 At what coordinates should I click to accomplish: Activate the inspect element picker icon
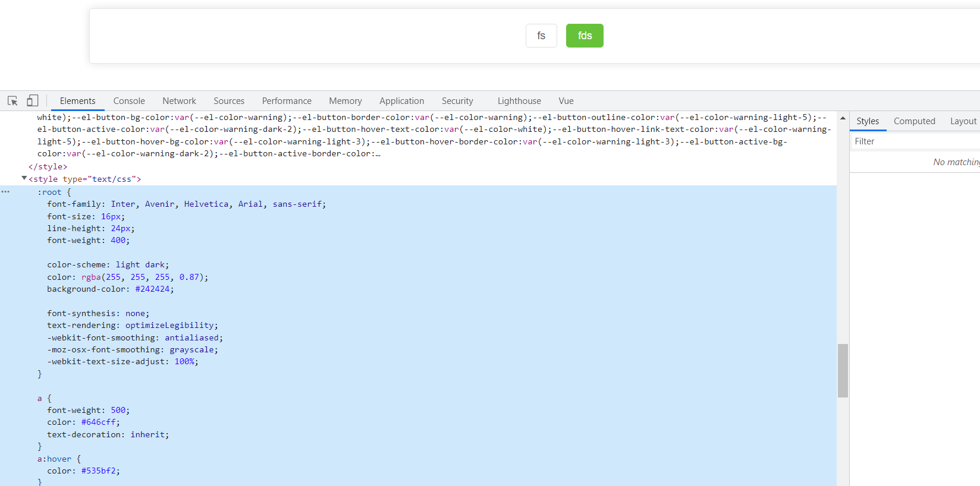(12, 101)
